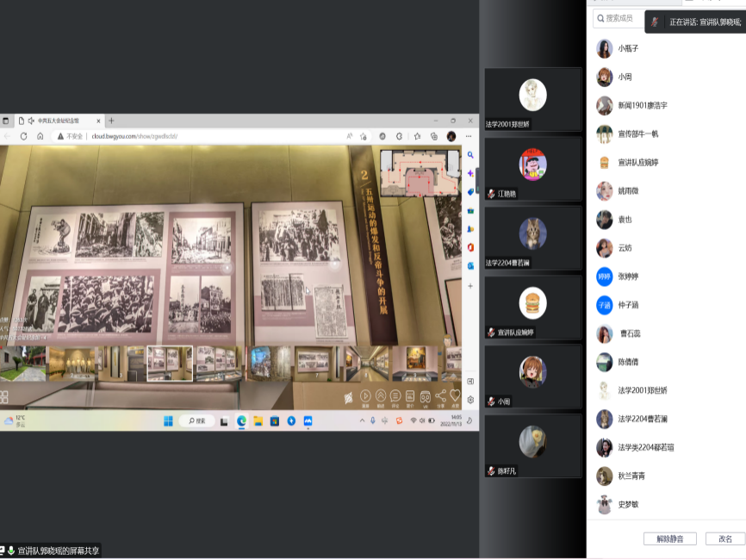Open the browser three-dot menu
This screenshot has width=746, height=560.
click(469, 136)
